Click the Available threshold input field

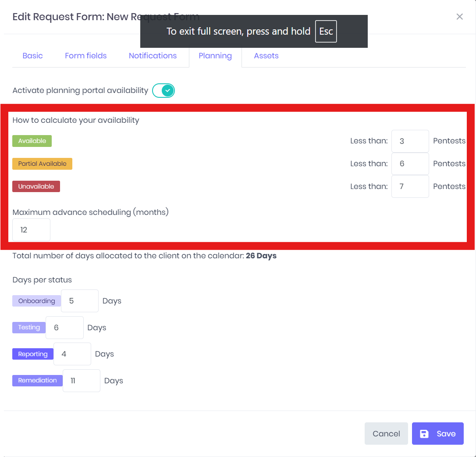click(x=410, y=141)
